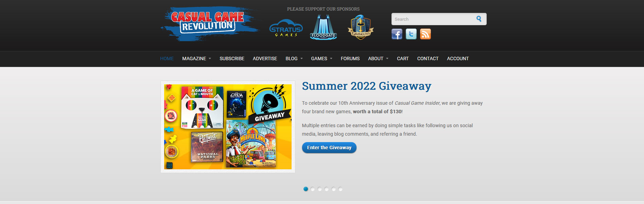Select the last slideshow dot
Screen dimensions: 644x204
coord(341,189)
